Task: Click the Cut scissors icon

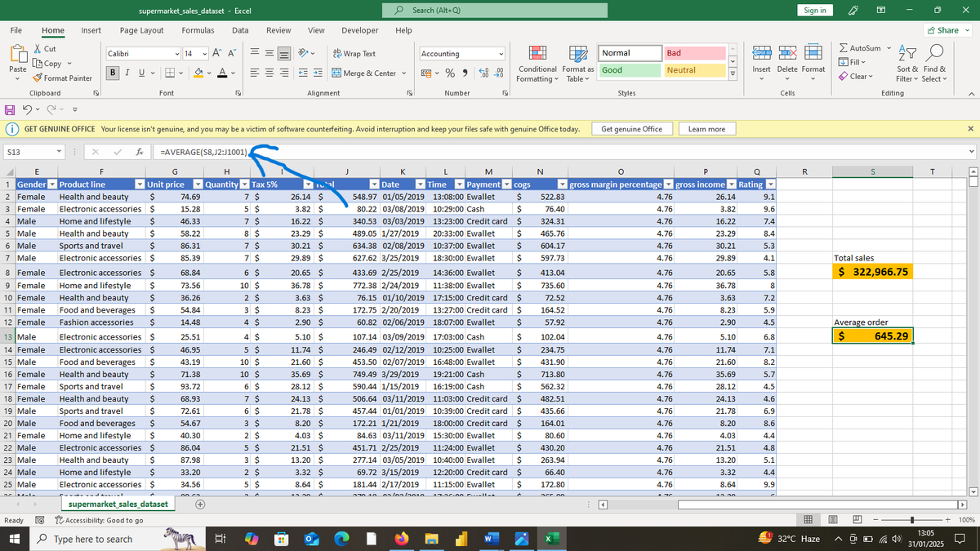Action: click(38, 49)
